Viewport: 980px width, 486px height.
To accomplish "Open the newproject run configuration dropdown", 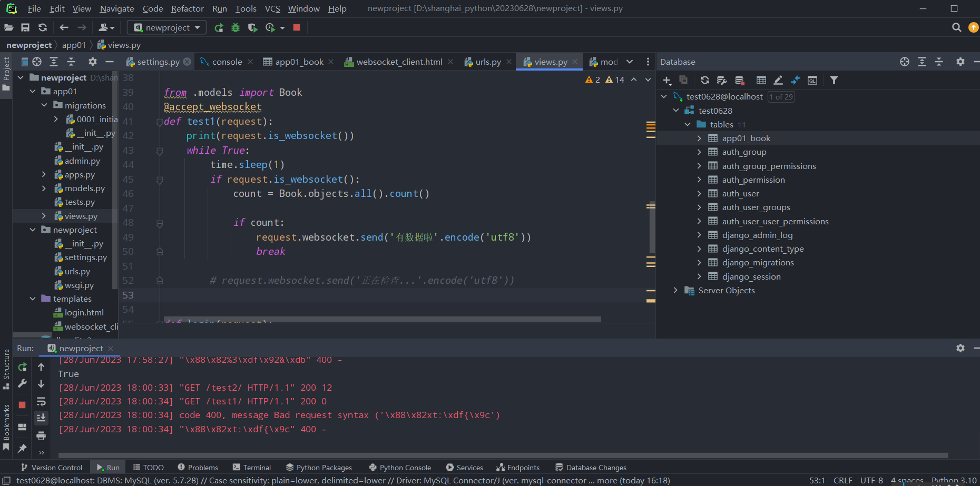I will [168, 27].
